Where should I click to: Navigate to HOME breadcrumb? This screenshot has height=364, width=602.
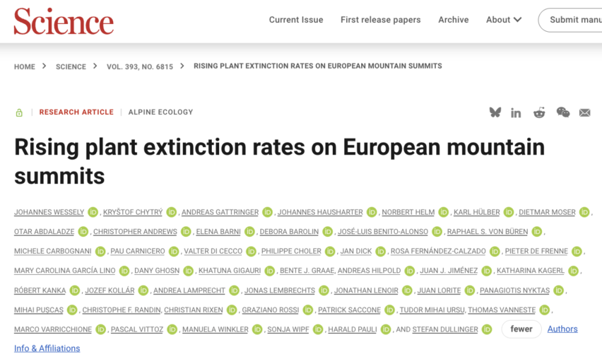pos(25,67)
